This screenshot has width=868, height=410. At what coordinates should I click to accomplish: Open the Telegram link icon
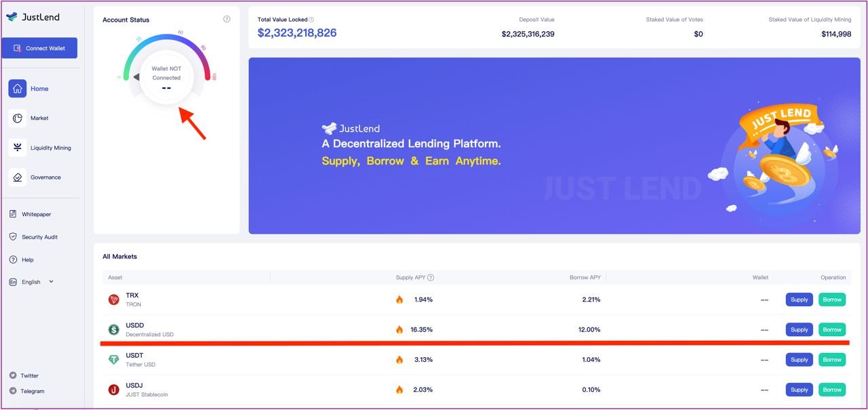pos(13,391)
